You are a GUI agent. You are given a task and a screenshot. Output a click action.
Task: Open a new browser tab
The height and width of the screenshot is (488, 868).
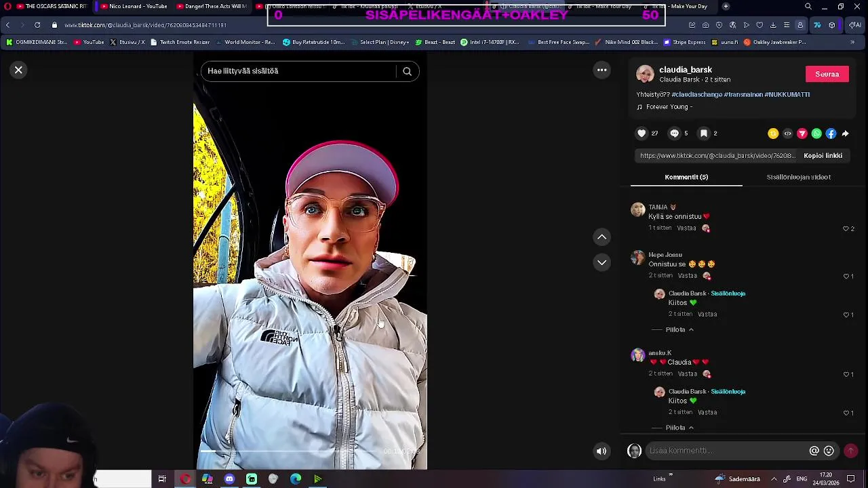click(726, 6)
